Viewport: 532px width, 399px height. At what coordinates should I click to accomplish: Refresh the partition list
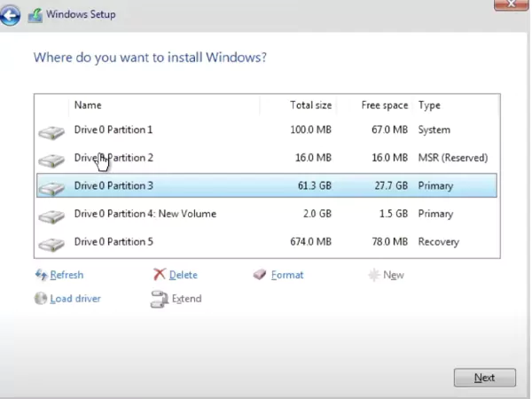pos(66,275)
